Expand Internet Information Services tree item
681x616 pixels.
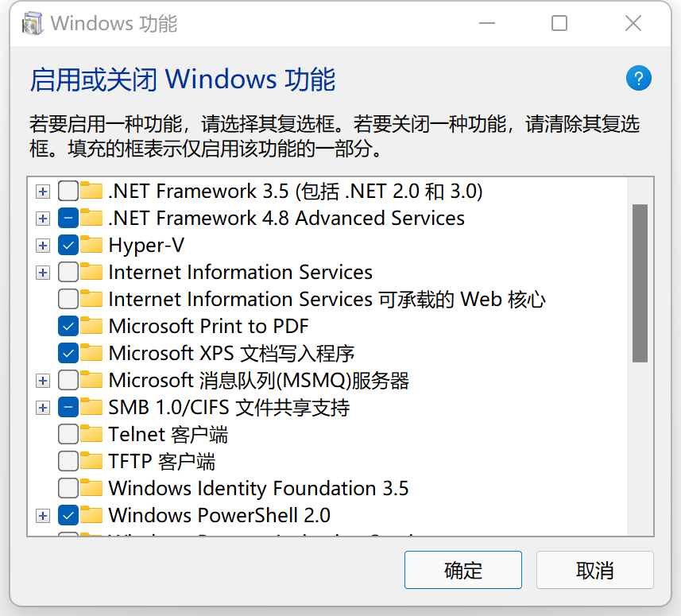tap(42, 272)
